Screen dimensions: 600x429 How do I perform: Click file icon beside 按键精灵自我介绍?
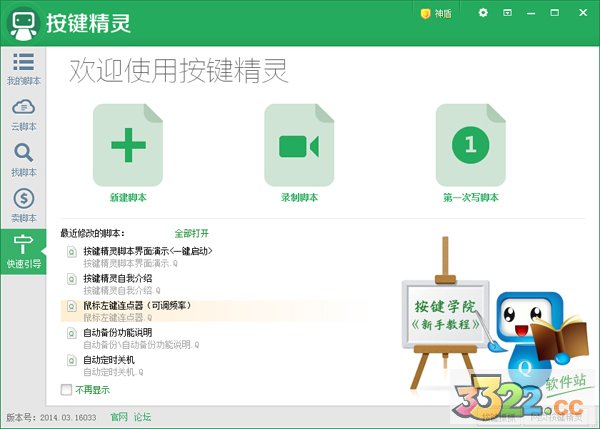point(72,279)
